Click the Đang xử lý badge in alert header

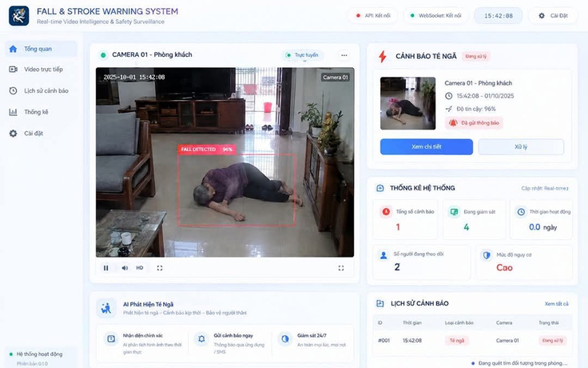[x=476, y=56]
